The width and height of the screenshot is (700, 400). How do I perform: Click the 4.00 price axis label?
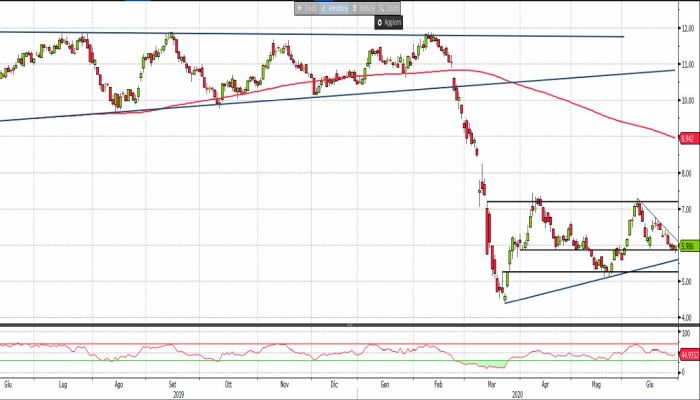coord(688,318)
